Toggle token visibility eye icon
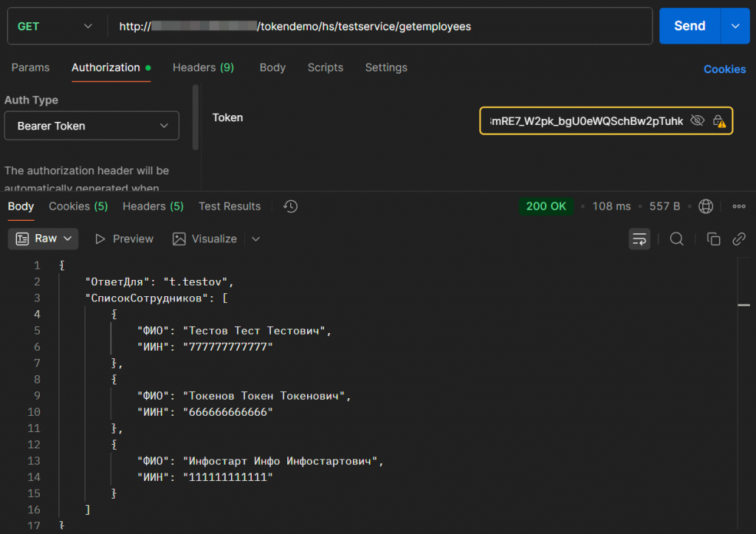This screenshot has width=756, height=534. [x=697, y=121]
